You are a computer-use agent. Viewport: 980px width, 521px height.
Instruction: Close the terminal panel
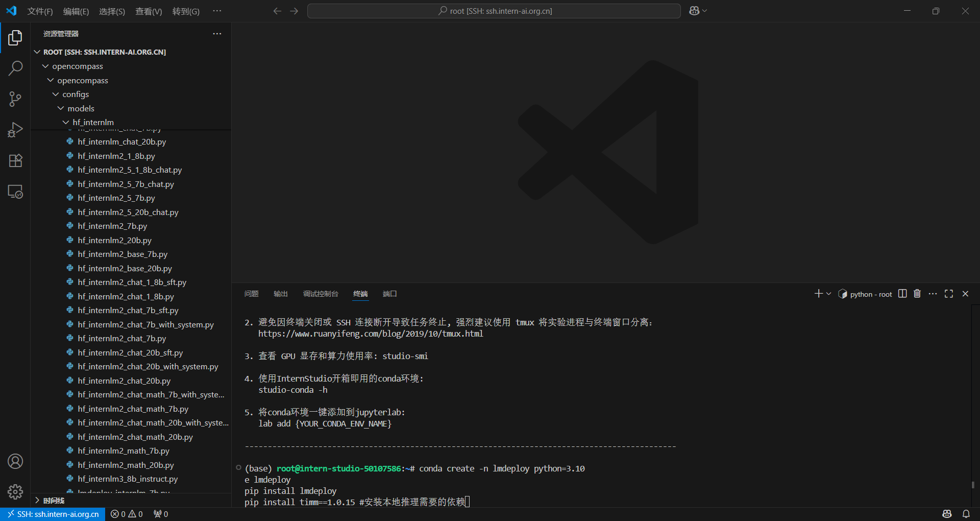click(x=965, y=294)
